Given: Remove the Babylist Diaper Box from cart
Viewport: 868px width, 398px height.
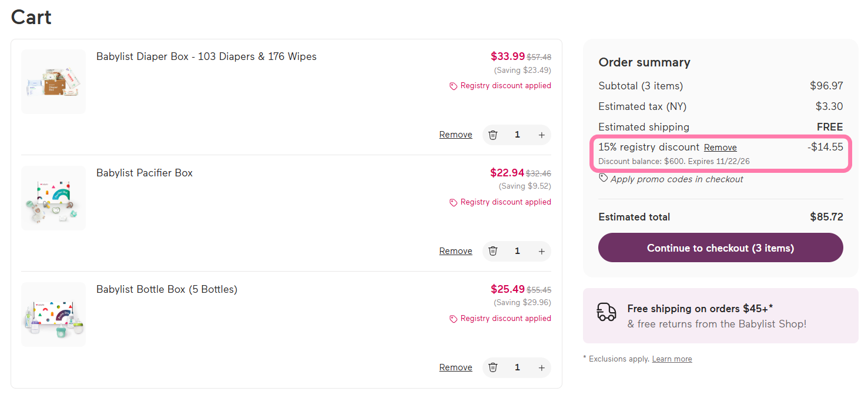Looking at the screenshot, I should [455, 135].
